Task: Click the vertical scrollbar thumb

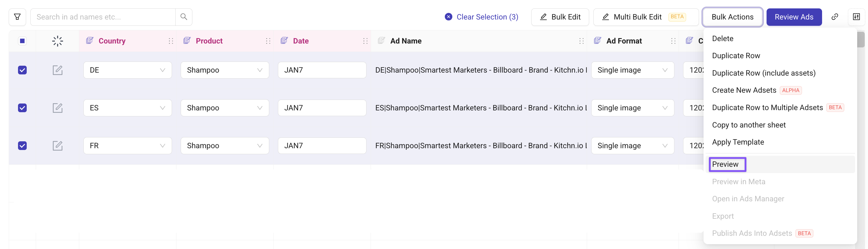Action: pos(861,39)
